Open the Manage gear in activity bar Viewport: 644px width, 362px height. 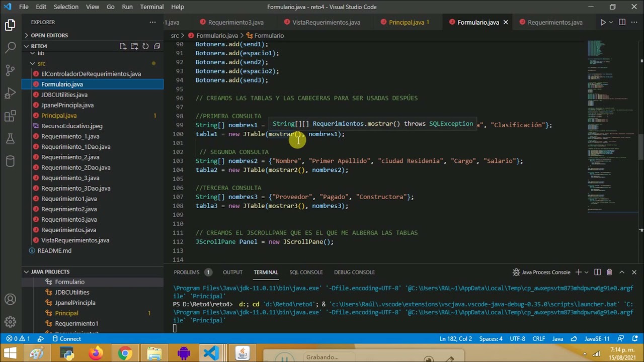(x=10, y=322)
